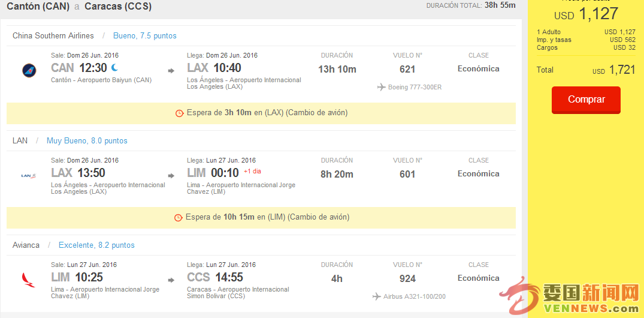Click the airplane icon next to Airbus A321-100/200

(377, 296)
